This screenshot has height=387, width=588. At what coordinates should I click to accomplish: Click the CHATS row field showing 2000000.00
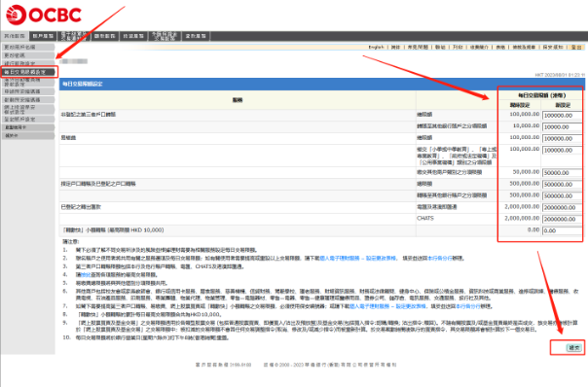[x=562, y=219]
